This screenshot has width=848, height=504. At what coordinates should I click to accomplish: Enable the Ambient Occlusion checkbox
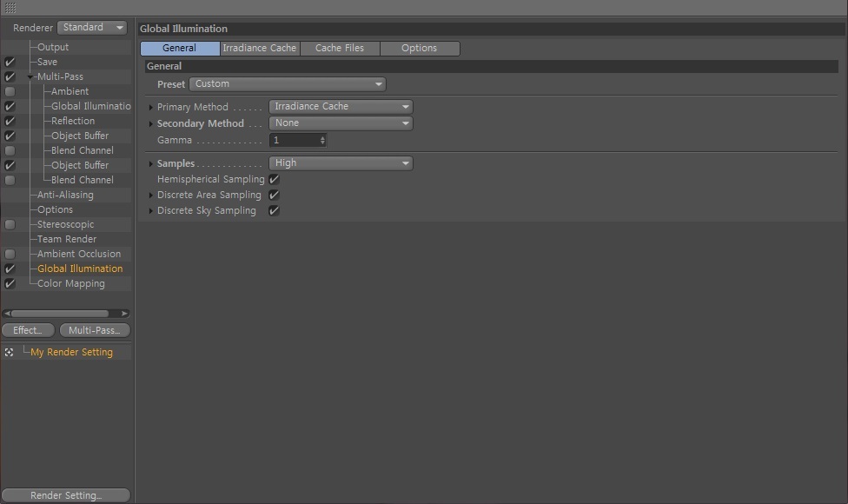(x=10, y=254)
